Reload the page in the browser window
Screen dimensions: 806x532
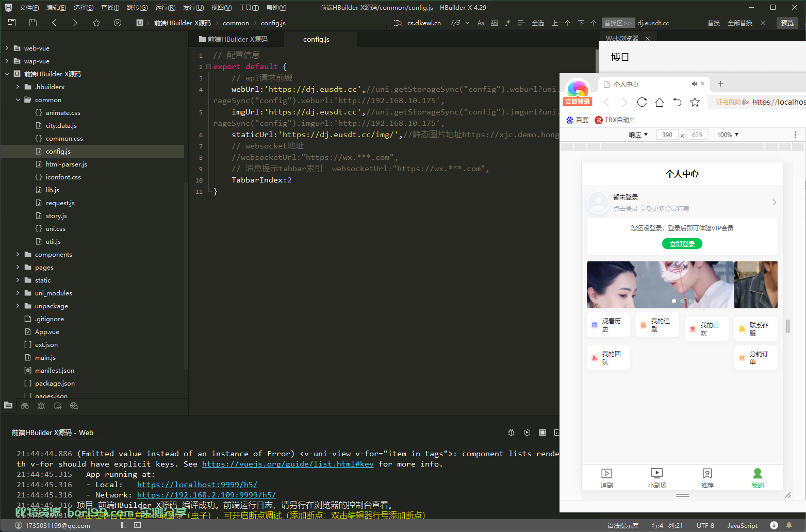[642, 102]
